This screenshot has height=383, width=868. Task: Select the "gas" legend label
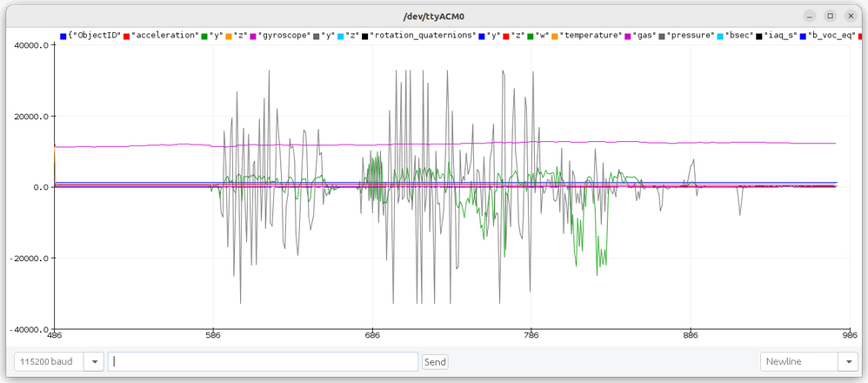click(644, 36)
